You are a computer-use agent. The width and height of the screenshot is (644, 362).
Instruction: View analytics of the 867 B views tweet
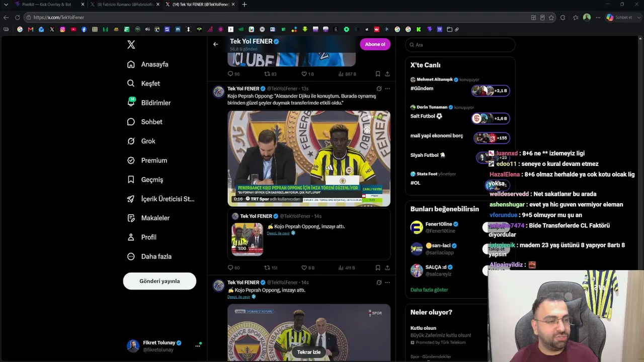pos(347,74)
